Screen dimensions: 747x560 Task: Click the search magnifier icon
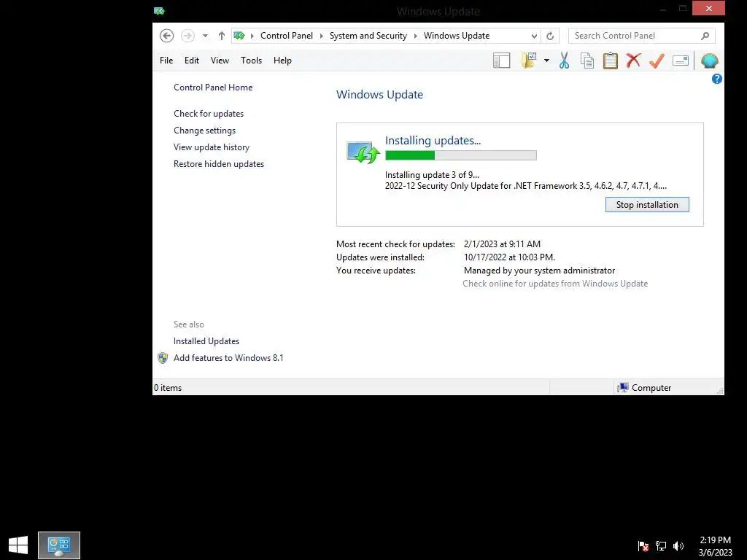705,36
